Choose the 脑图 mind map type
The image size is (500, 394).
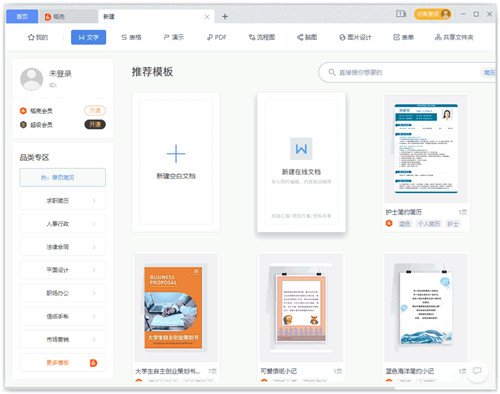(307, 37)
